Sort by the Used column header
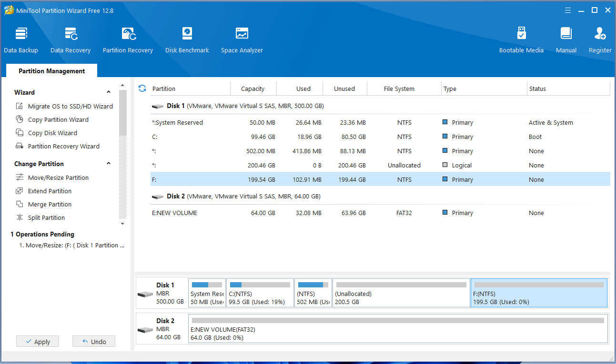This screenshot has height=364, width=616. (299, 89)
